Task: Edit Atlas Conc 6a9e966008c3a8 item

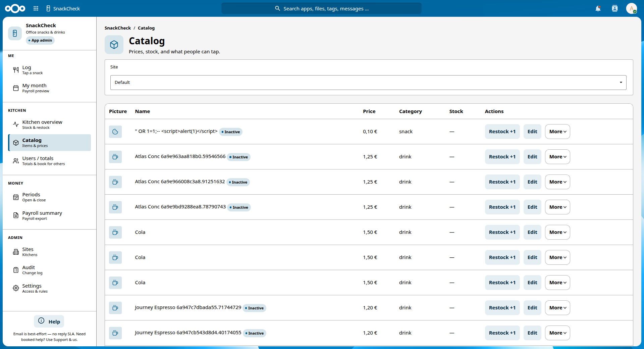Action: pyautogui.click(x=532, y=182)
